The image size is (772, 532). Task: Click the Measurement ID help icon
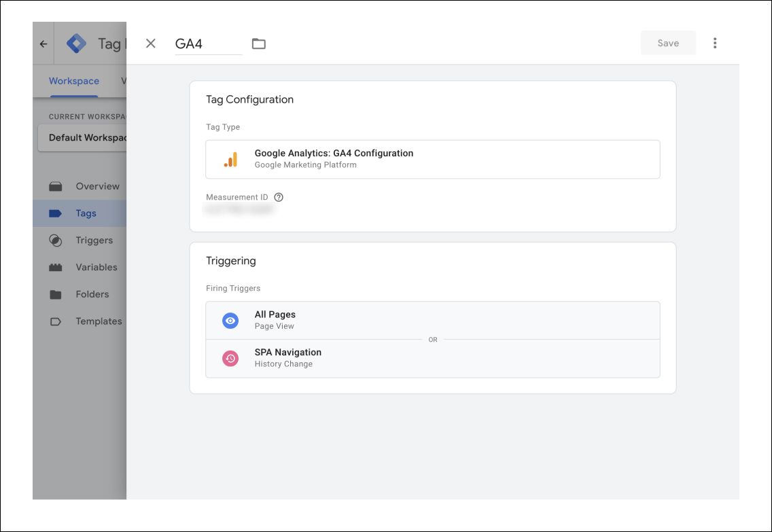click(279, 197)
